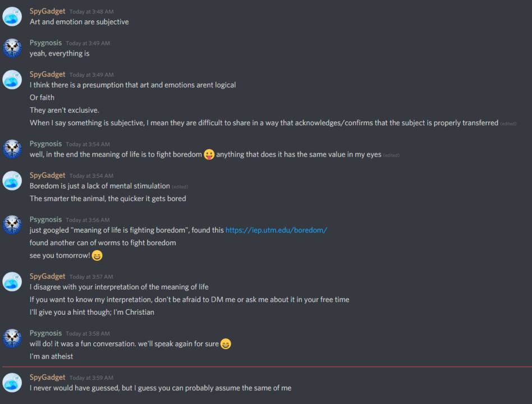
Task: Click SpyGadget's avatar next to the 3:48 message
Action: tap(12, 17)
